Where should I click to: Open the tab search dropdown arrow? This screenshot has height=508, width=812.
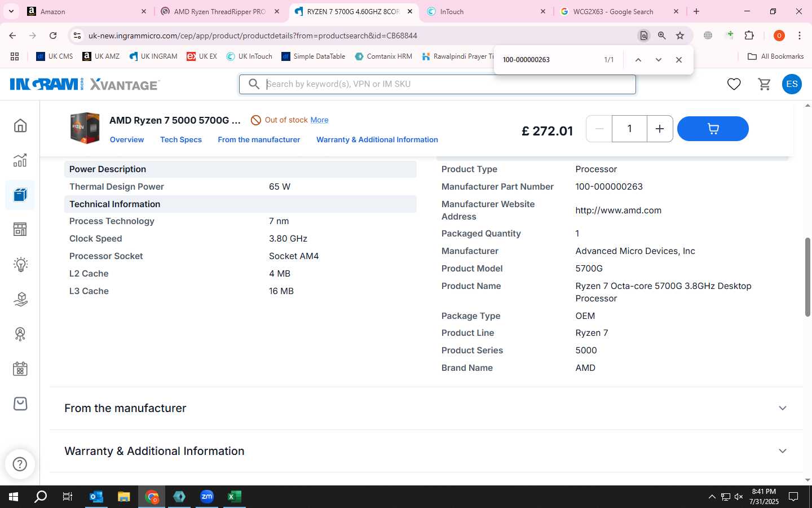click(11, 11)
